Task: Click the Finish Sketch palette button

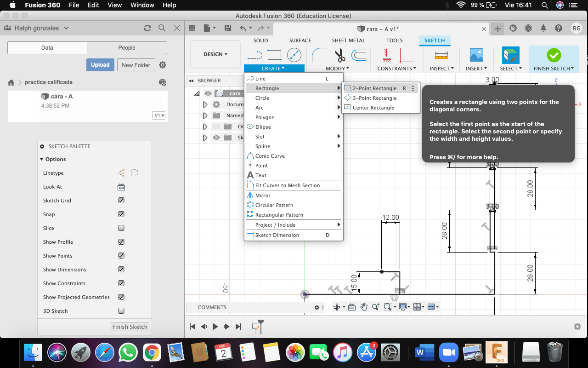Action: (x=130, y=327)
